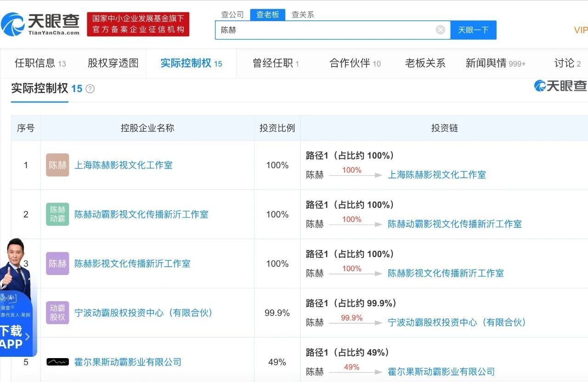Open the 曾经任职 1 tab
The image size is (588, 382).
(x=276, y=63)
